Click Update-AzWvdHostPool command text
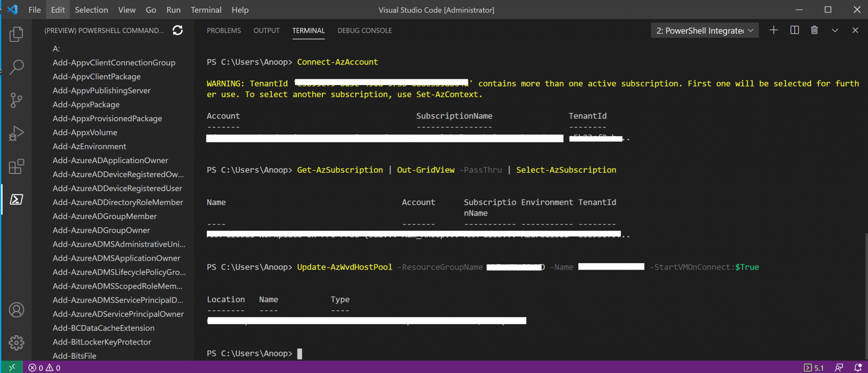 (345, 267)
